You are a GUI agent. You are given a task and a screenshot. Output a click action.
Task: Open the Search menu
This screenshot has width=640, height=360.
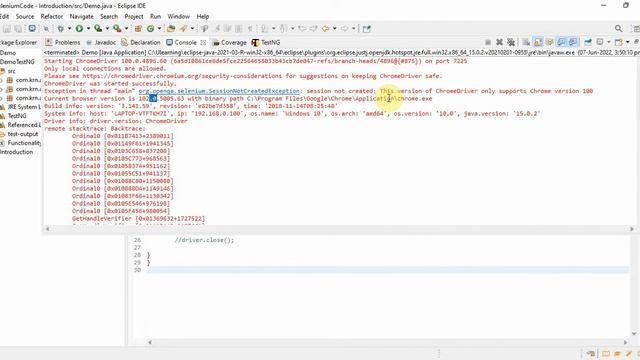[109, 16]
